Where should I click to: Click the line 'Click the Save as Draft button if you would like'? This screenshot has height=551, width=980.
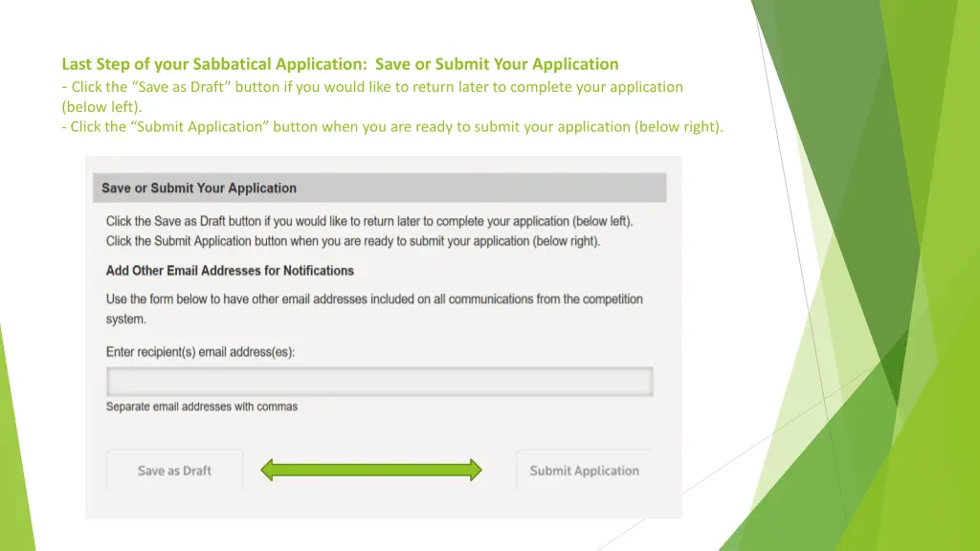click(369, 221)
